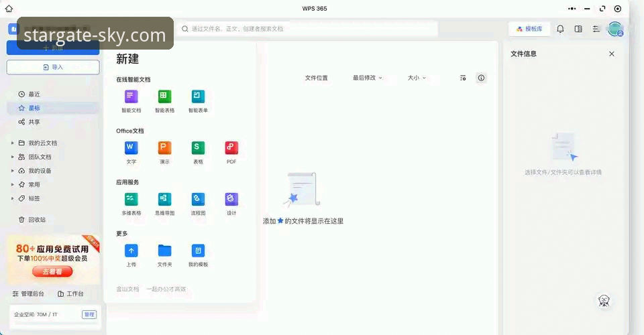Toggle the side panel layout icon
Screen dimensions: 644x335
coord(578,29)
